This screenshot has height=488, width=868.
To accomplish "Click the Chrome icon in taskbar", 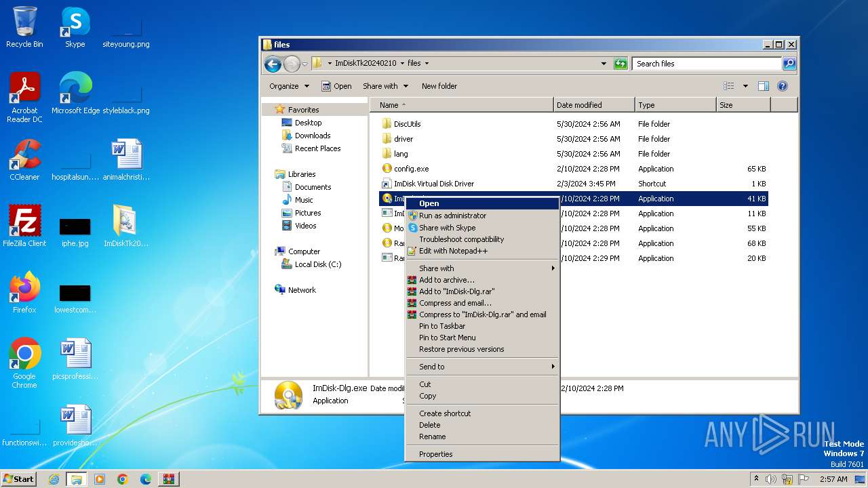I will point(122,479).
